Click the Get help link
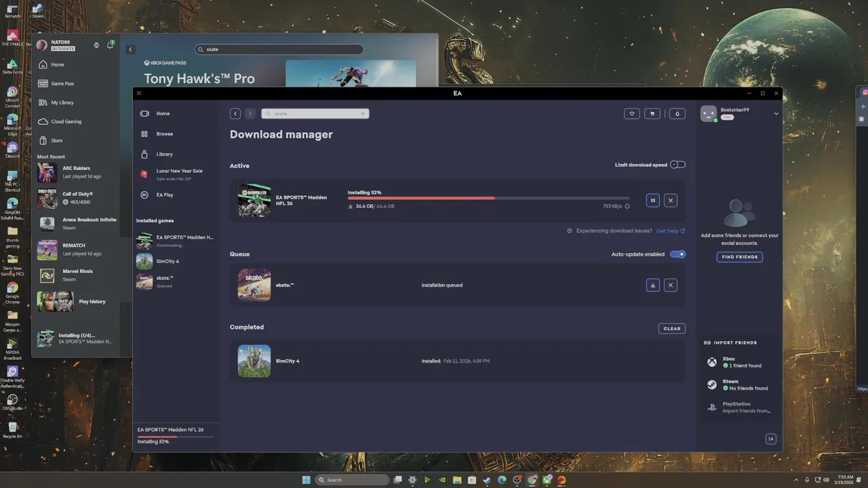868x488 pixels. [670, 231]
